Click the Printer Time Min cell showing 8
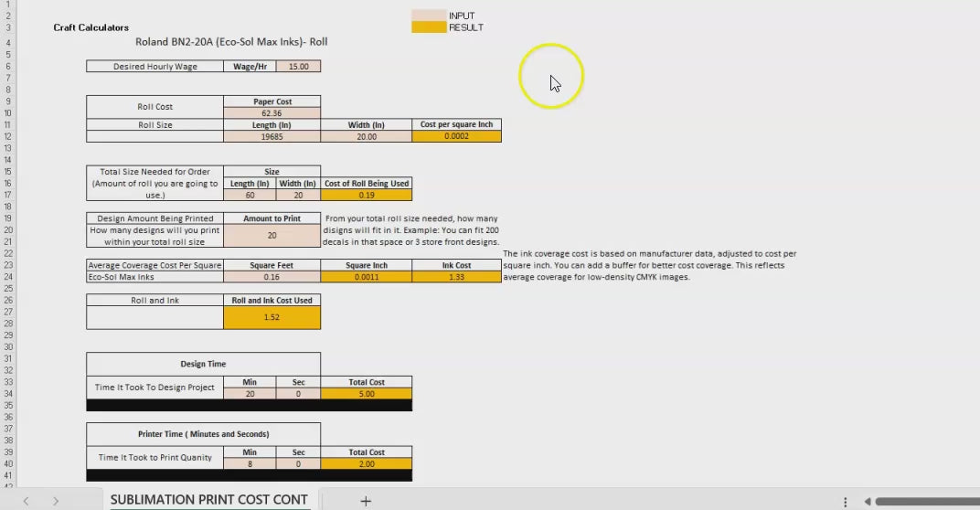The image size is (980, 510). click(x=250, y=463)
